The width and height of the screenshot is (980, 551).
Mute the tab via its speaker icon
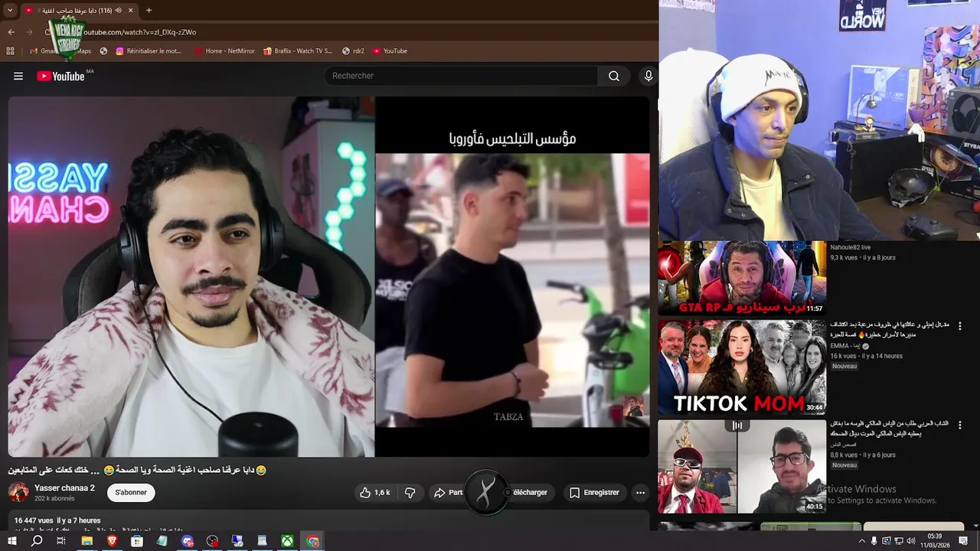119,10
